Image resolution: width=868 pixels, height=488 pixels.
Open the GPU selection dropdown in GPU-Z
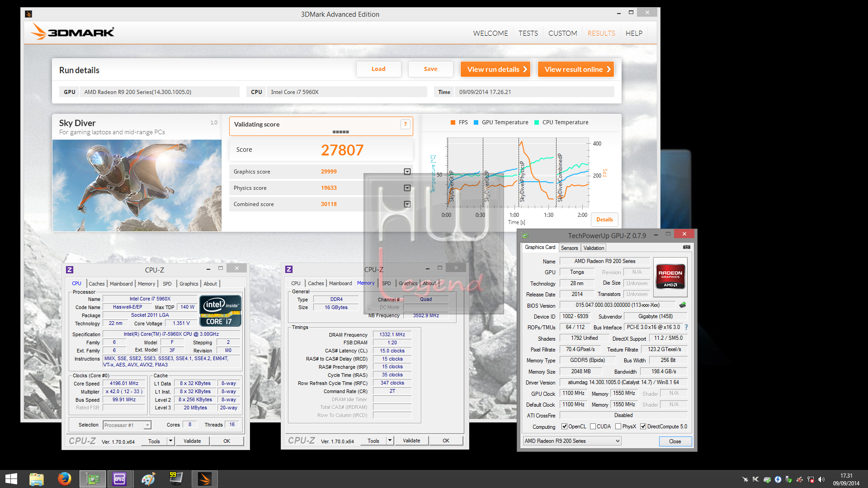[x=572, y=441]
